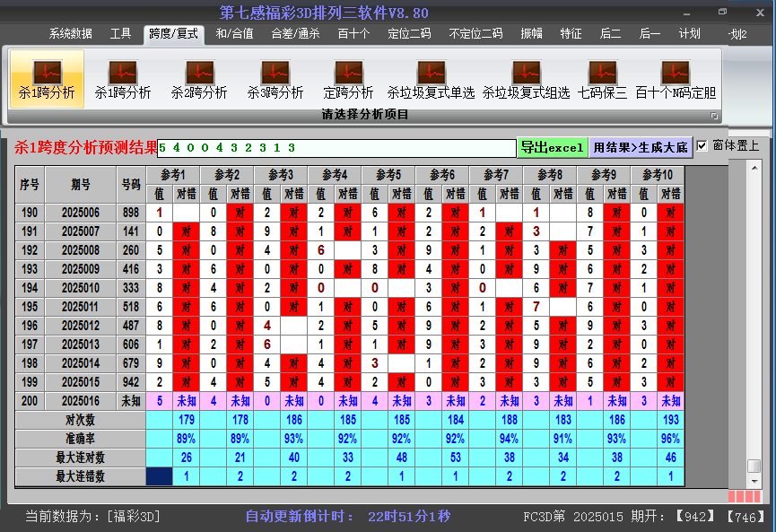Click the 96% accuracy cell
Viewport: 776px width, 532px height.
tap(670, 439)
